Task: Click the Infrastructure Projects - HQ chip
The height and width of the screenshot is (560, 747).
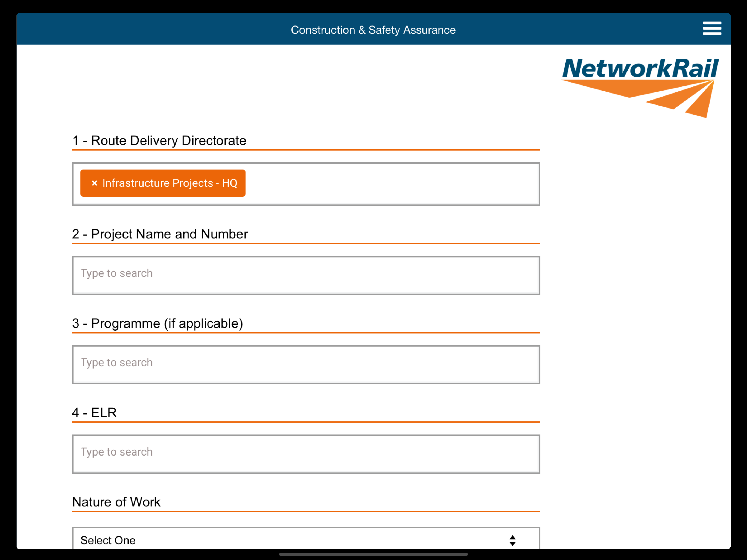Action: [x=163, y=183]
